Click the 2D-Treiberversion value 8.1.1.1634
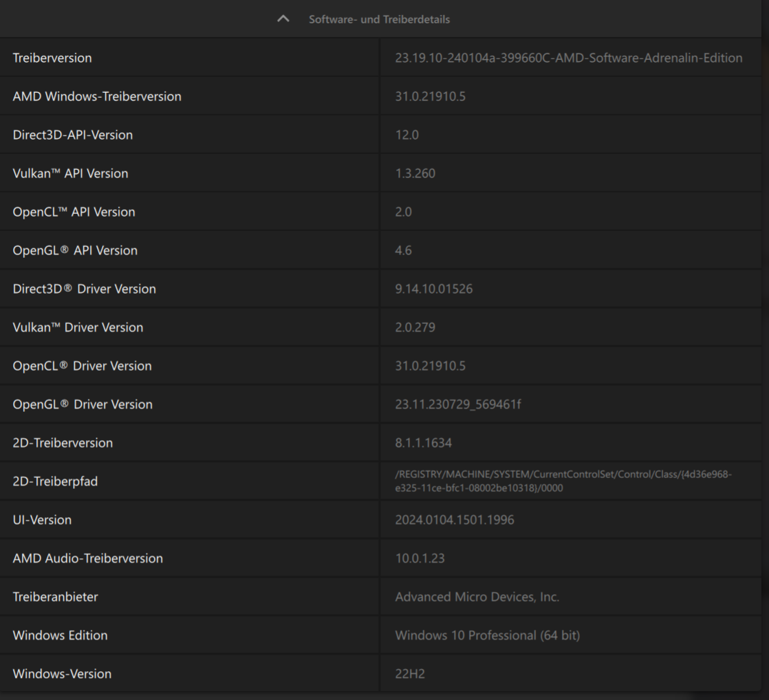This screenshot has height=700, width=769. pos(423,443)
